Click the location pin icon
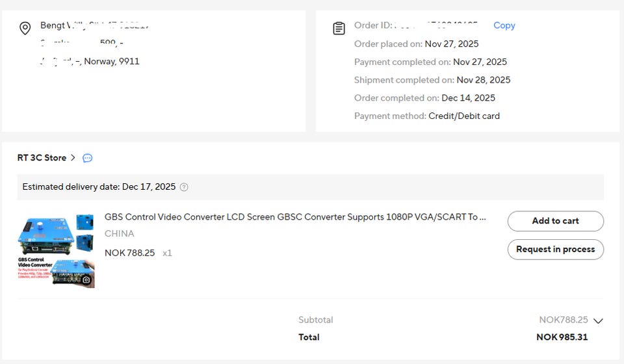 point(25,29)
